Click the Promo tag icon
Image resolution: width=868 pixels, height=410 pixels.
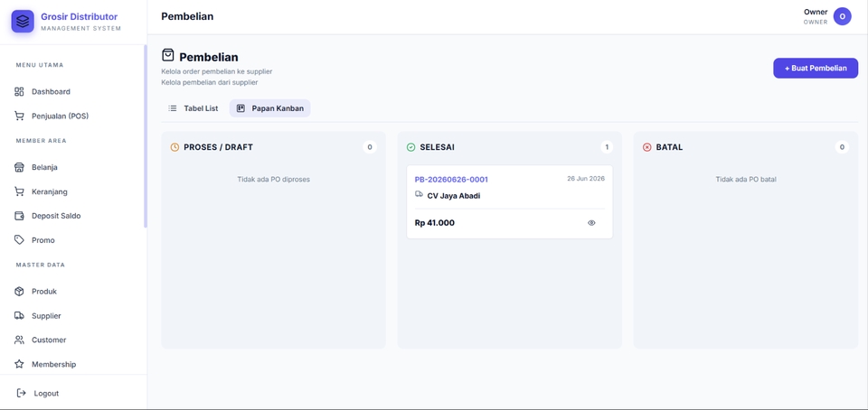[x=19, y=240]
